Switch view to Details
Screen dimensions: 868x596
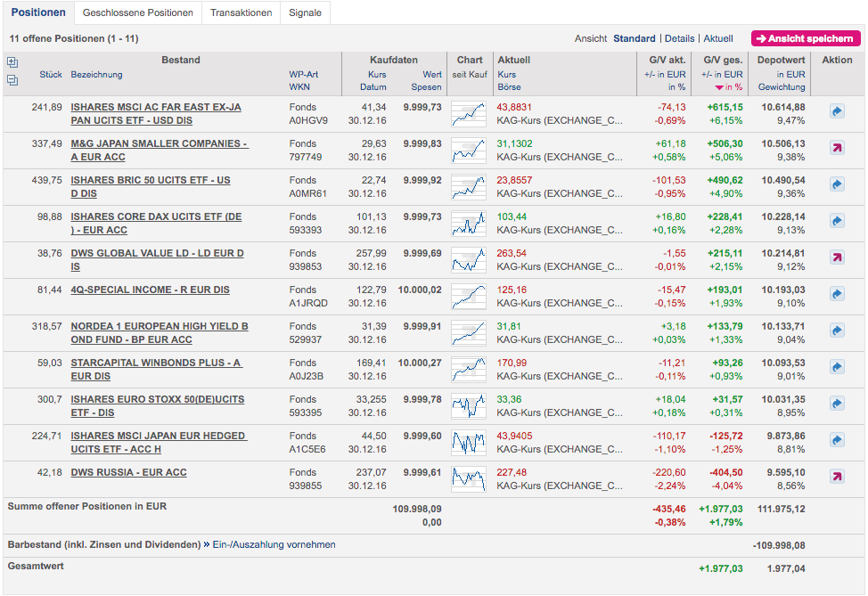[679, 39]
